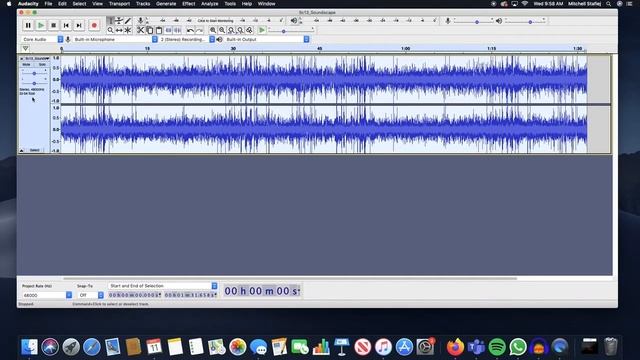
Task: Open Spotify from the Dock
Action: [x=497, y=347]
